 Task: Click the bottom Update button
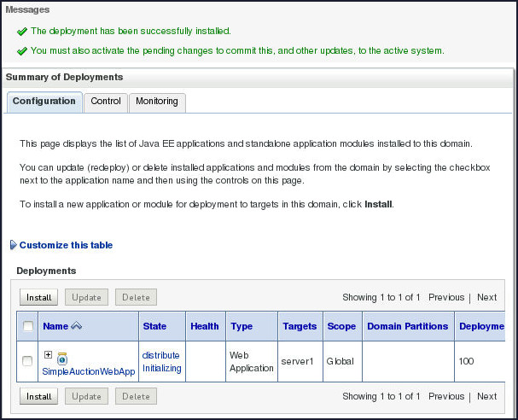click(86, 396)
